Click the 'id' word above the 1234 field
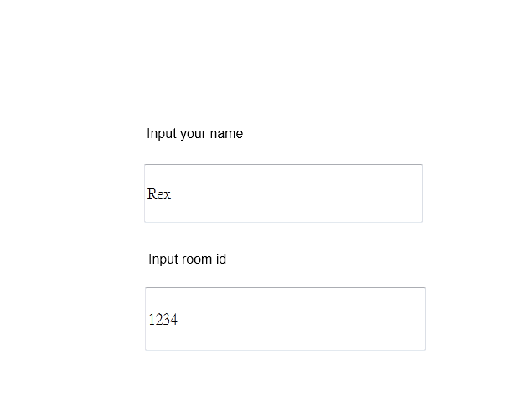 [221, 259]
